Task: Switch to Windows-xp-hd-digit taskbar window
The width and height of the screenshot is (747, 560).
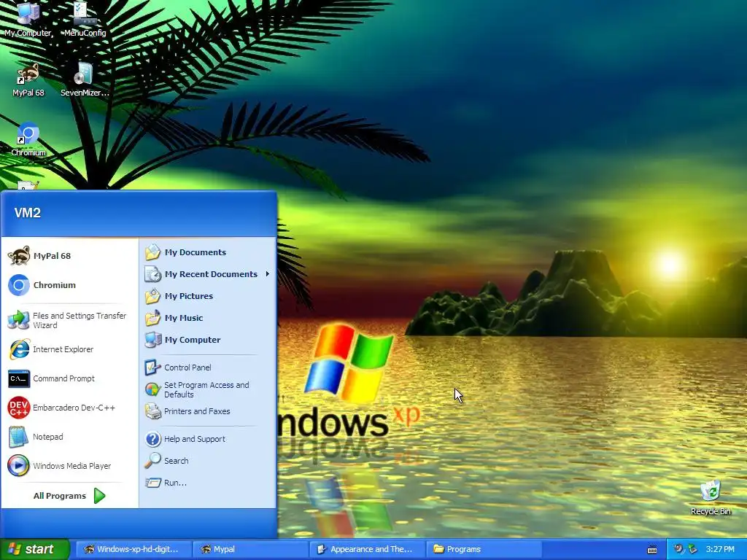Action: click(133, 549)
